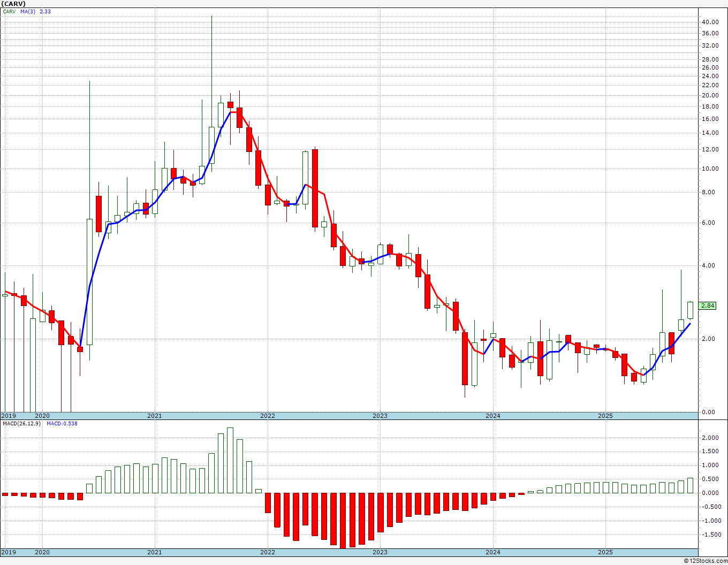Click the 16.00 price axis label
This screenshot has height=565, width=728.
click(x=710, y=119)
